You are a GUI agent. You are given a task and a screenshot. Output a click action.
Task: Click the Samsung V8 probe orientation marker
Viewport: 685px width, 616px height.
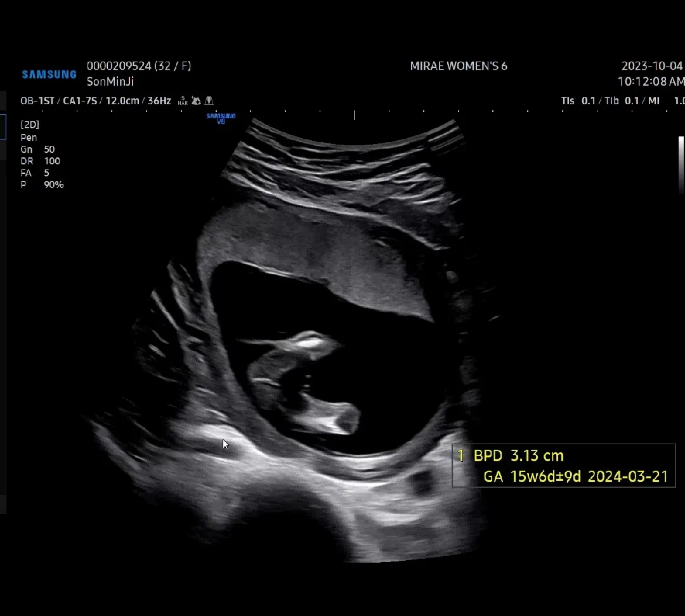pyautogui.click(x=221, y=119)
